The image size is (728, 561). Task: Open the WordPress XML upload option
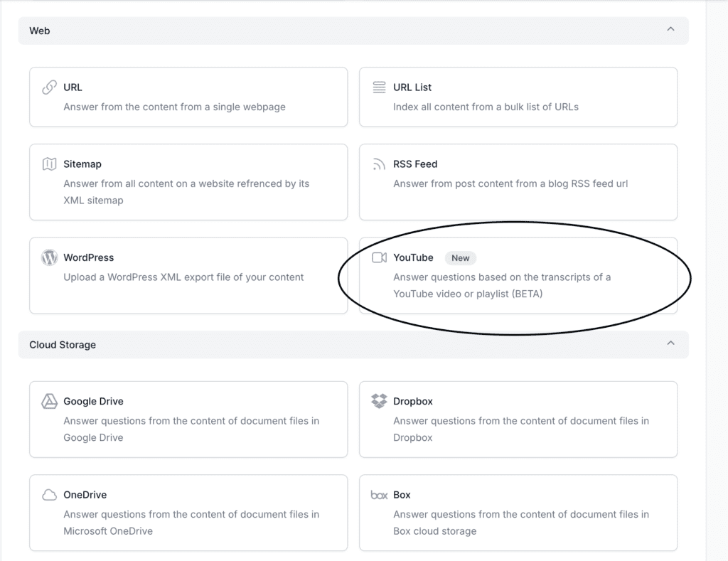[x=188, y=275]
